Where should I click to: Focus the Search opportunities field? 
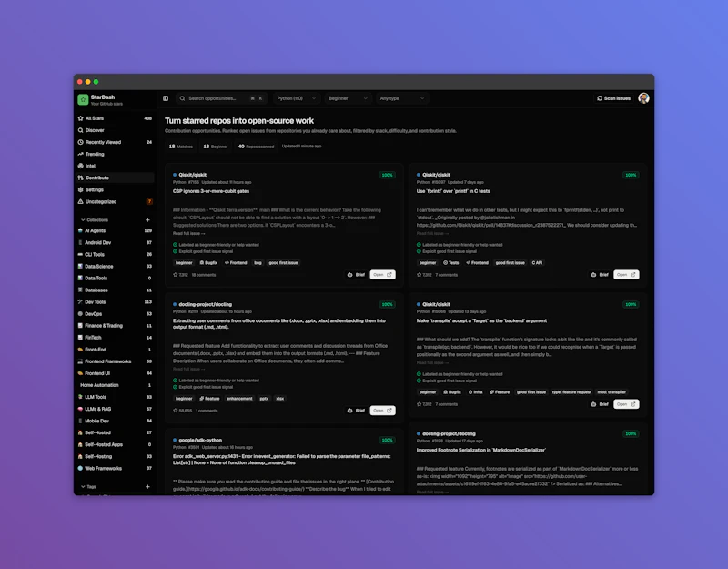(x=222, y=98)
